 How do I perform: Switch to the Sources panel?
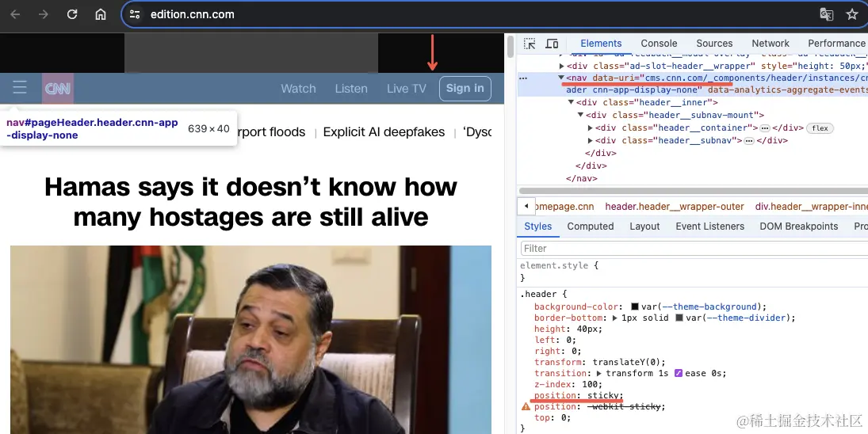714,44
